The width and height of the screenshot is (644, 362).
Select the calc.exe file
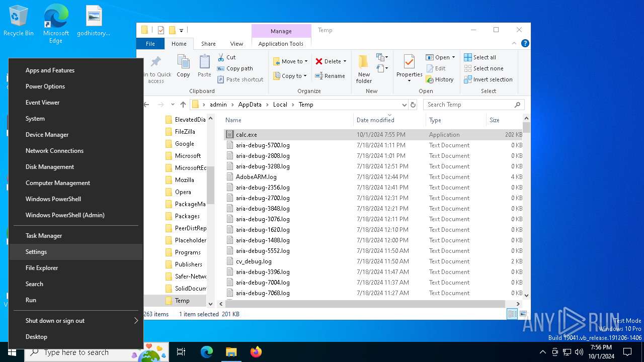click(x=372, y=135)
